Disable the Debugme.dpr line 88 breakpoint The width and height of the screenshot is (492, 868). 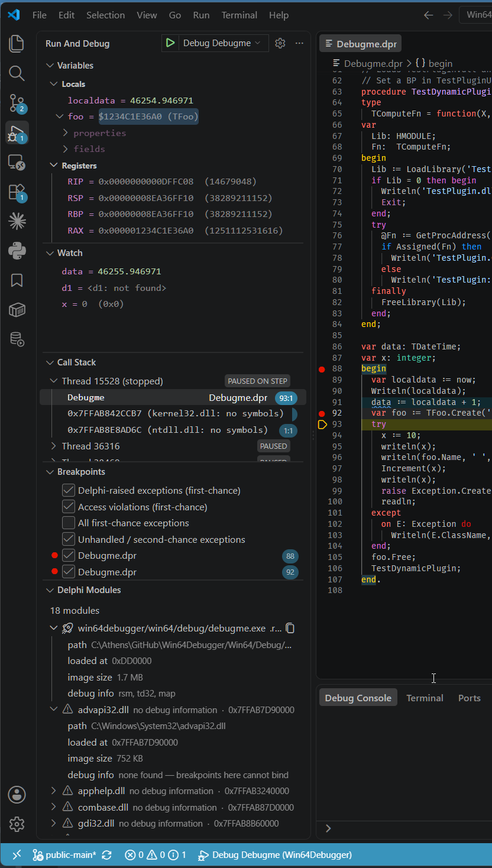(x=69, y=555)
